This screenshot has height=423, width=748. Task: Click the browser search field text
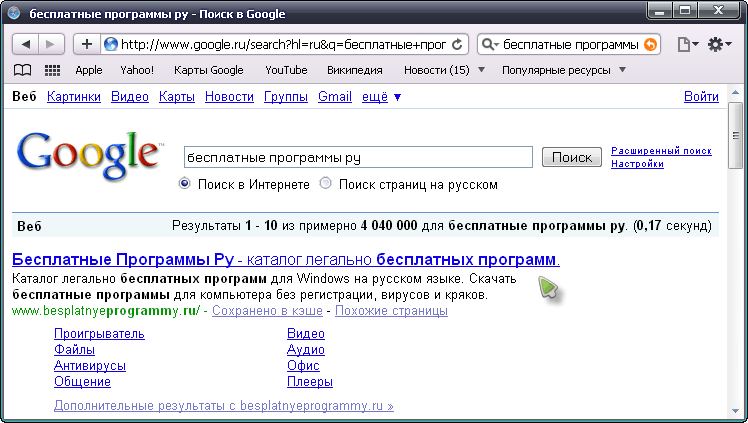[x=571, y=44]
